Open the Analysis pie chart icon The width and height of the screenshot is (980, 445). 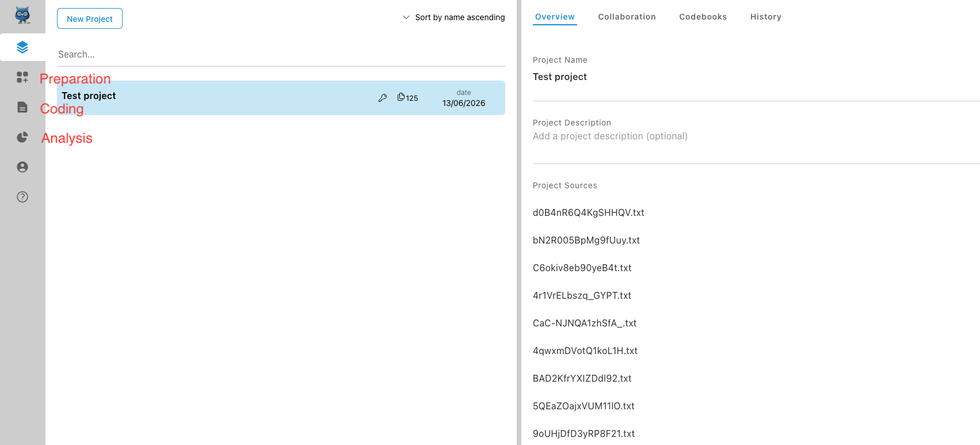point(22,137)
